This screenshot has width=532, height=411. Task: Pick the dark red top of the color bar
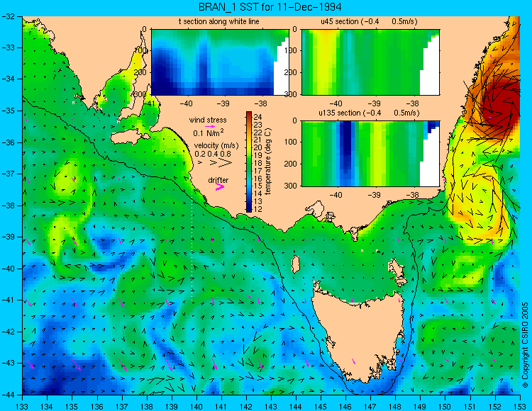click(x=249, y=114)
